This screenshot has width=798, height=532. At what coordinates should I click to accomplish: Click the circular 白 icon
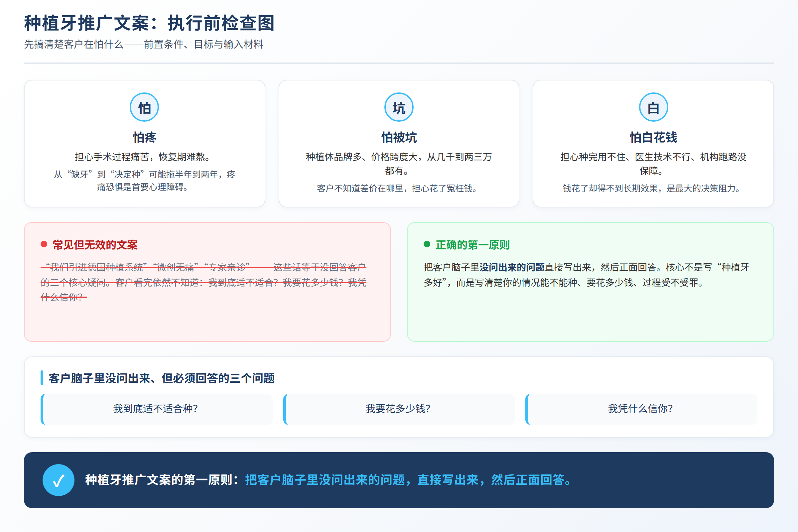click(x=653, y=107)
